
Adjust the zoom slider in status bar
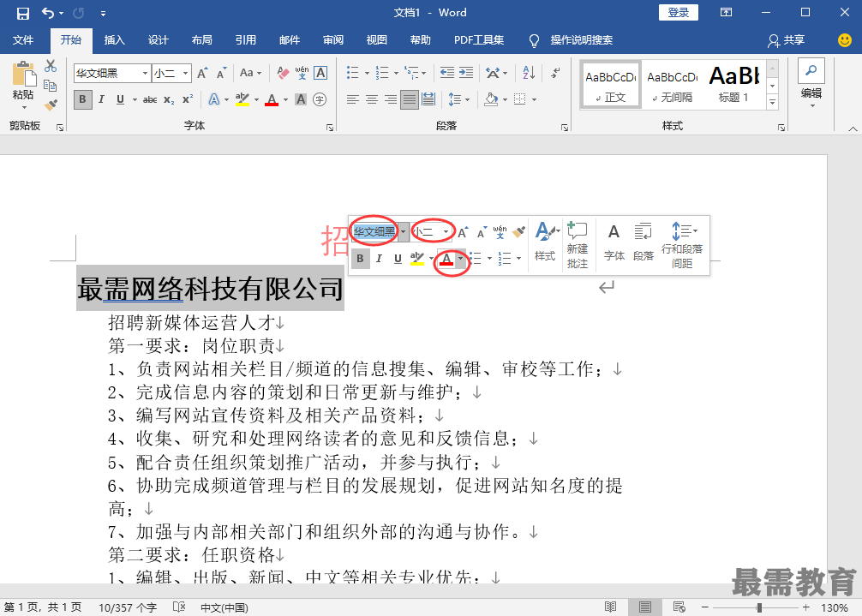coord(759,607)
